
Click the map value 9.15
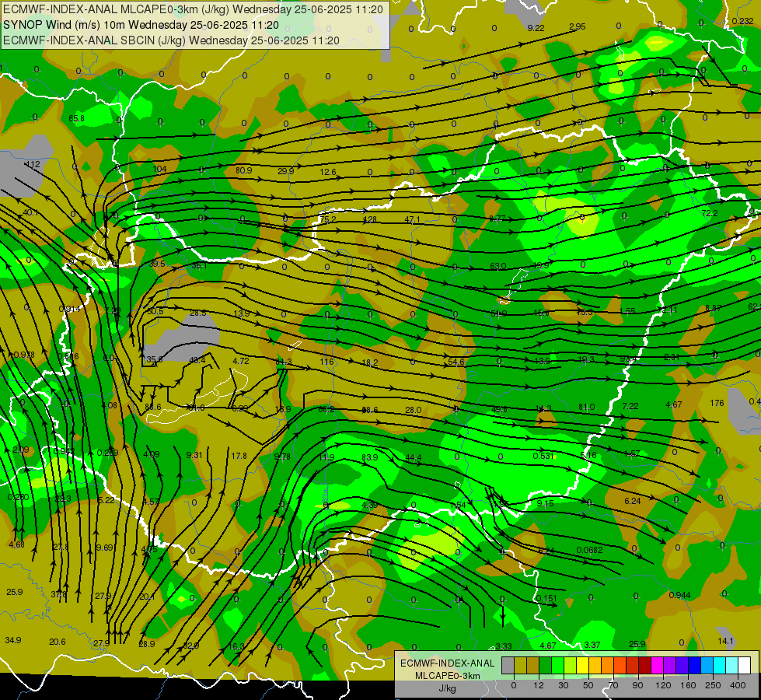(x=545, y=504)
